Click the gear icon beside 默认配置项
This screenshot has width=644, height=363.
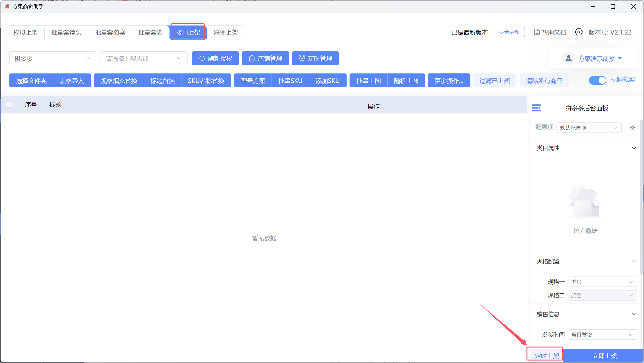coord(632,128)
